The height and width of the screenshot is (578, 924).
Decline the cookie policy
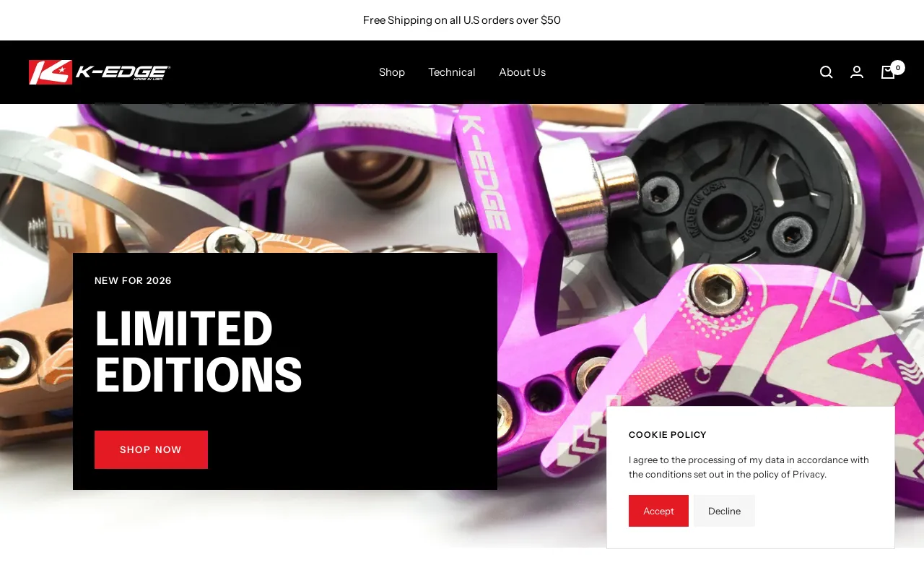[x=724, y=511]
